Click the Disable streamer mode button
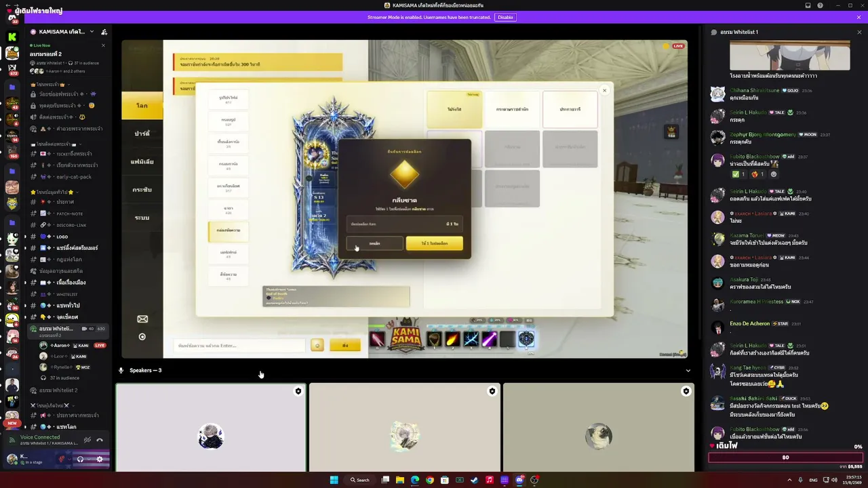The height and width of the screenshot is (488, 868). point(505,17)
